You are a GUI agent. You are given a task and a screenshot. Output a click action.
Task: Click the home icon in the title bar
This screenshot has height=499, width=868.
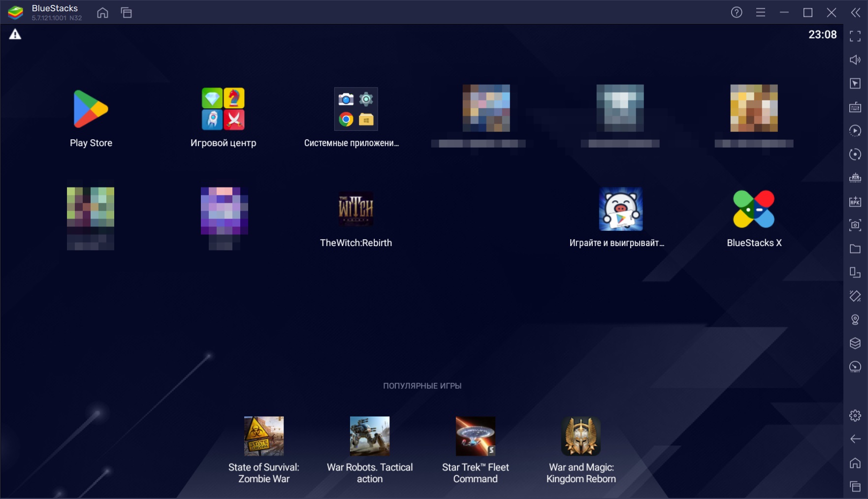102,12
